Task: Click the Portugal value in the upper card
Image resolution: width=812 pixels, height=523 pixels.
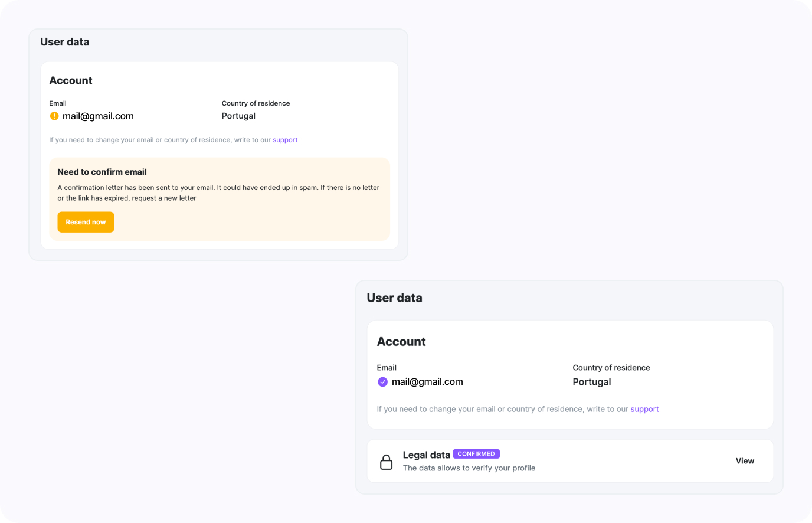Action: 238,116
